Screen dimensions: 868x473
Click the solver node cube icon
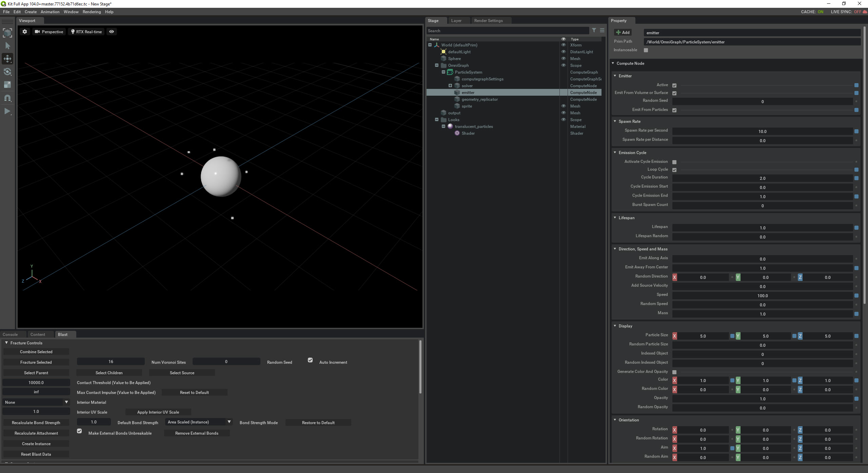457,86
